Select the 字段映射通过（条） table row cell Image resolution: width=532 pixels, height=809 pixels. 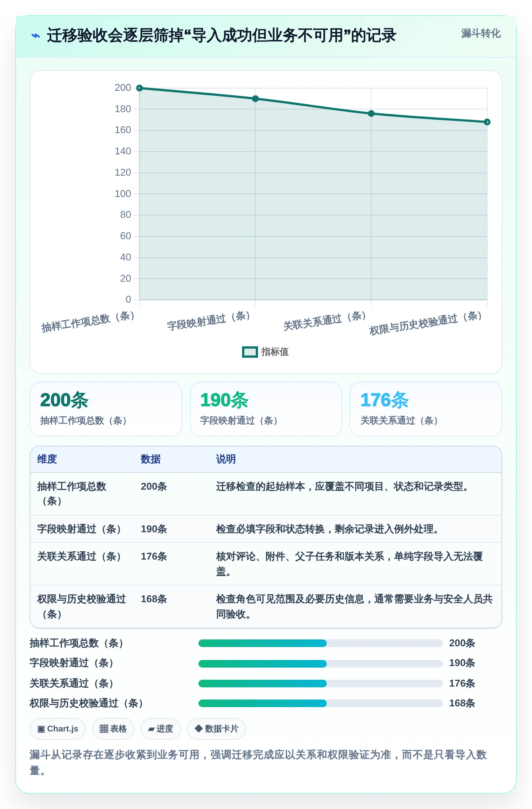coord(82,529)
